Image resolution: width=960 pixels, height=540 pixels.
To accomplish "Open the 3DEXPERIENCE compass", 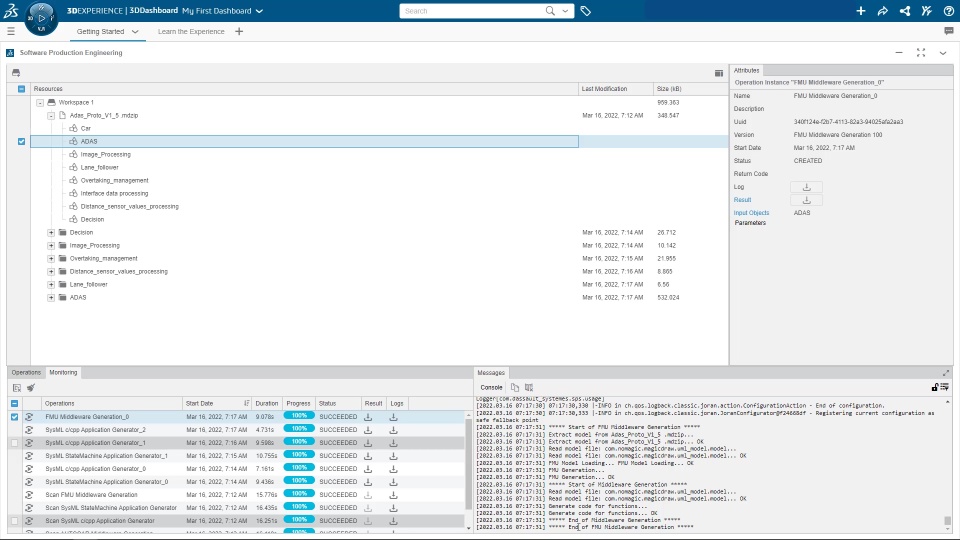I will click(x=41, y=18).
